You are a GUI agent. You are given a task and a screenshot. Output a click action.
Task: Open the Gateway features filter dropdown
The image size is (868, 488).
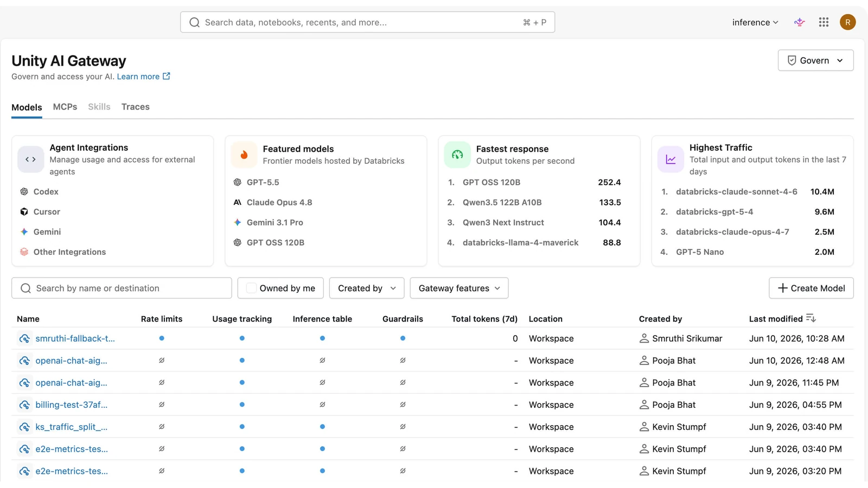click(x=459, y=288)
